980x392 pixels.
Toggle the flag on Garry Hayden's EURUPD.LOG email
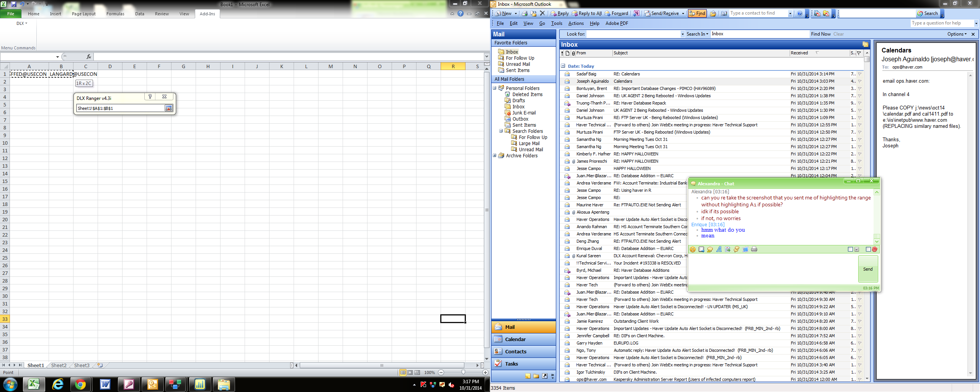[860, 343]
